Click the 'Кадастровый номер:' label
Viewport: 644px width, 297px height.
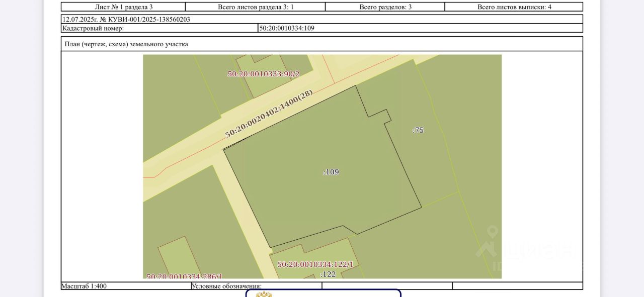click(x=93, y=28)
